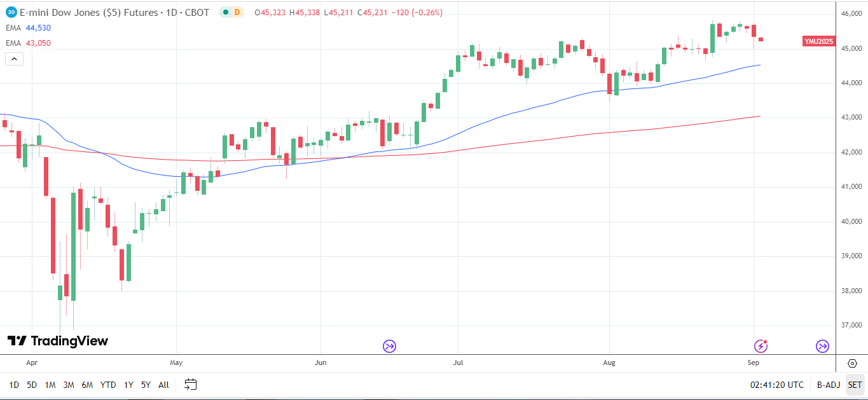
Task: Select the 1D time range
Action: point(14,385)
